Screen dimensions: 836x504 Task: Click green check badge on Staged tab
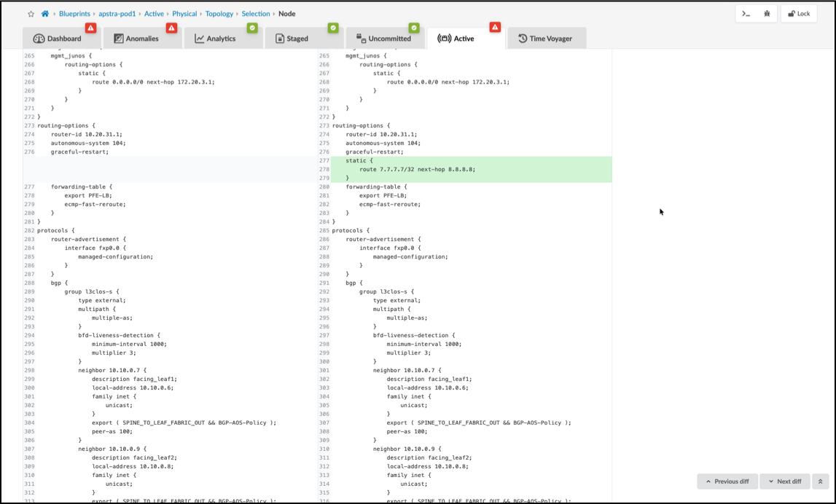[x=333, y=28]
